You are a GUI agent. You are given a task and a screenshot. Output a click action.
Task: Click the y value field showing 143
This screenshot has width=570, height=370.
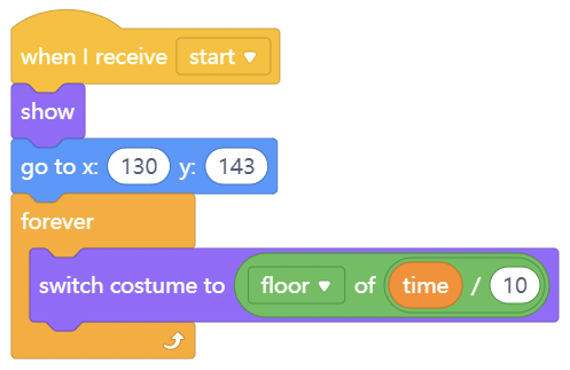(236, 166)
